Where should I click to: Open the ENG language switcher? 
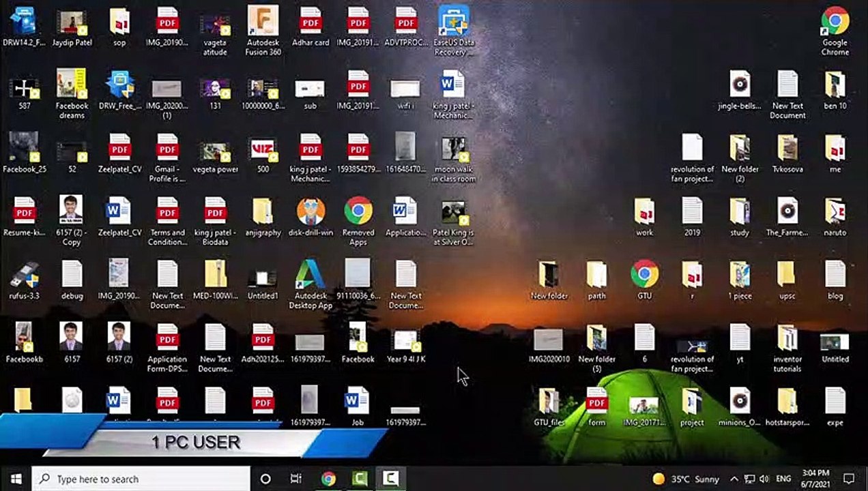pyautogui.click(x=784, y=479)
